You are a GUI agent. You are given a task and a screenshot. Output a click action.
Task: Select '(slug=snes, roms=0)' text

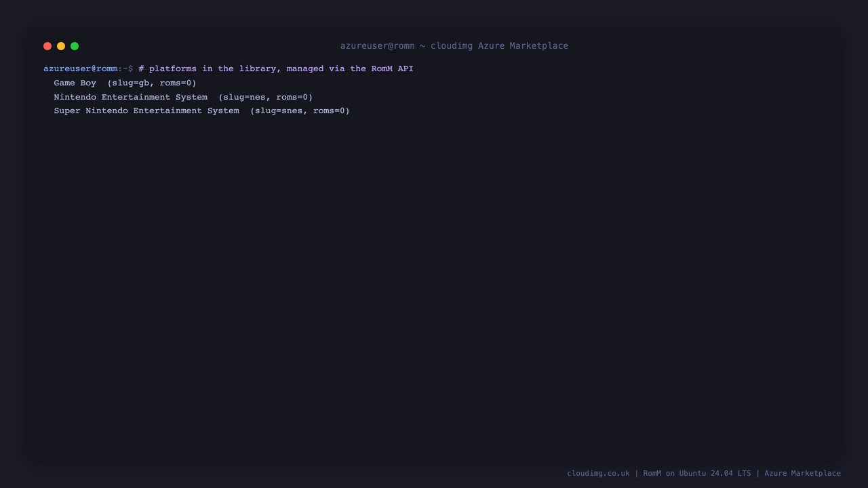pyautogui.click(x=300, y=110)
